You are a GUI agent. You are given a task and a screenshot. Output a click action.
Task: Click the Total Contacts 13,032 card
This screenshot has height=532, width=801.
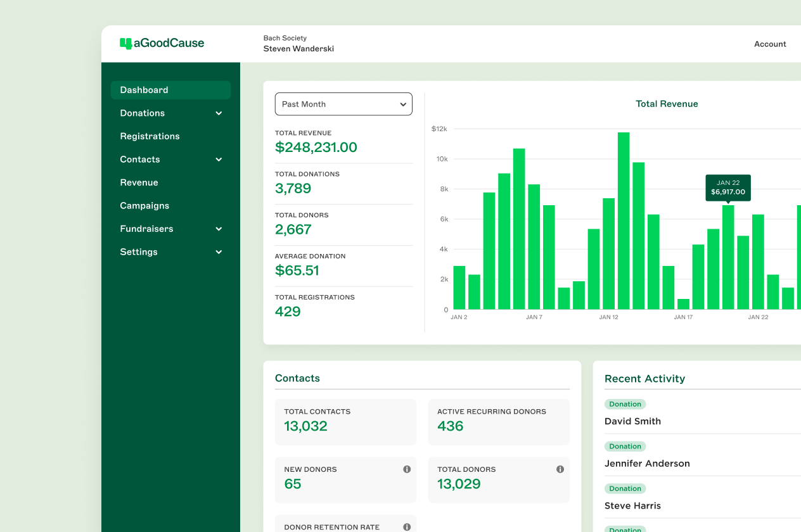pos(345,422)
